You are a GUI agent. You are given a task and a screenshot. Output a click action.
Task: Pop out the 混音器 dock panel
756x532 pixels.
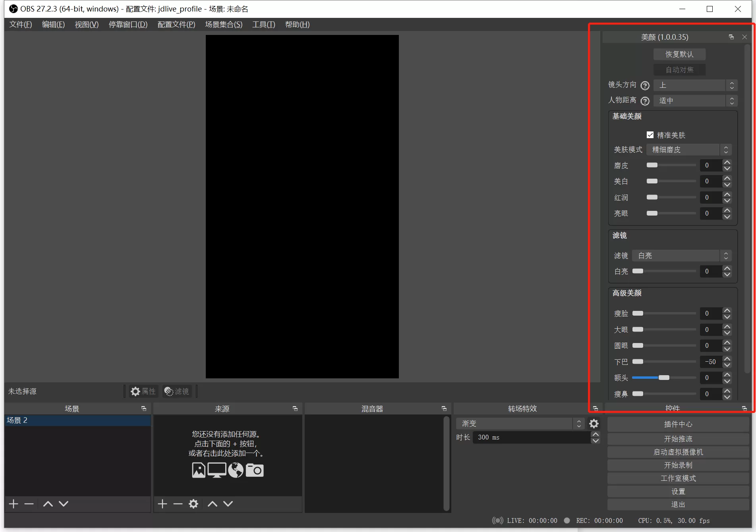point(444,409)
